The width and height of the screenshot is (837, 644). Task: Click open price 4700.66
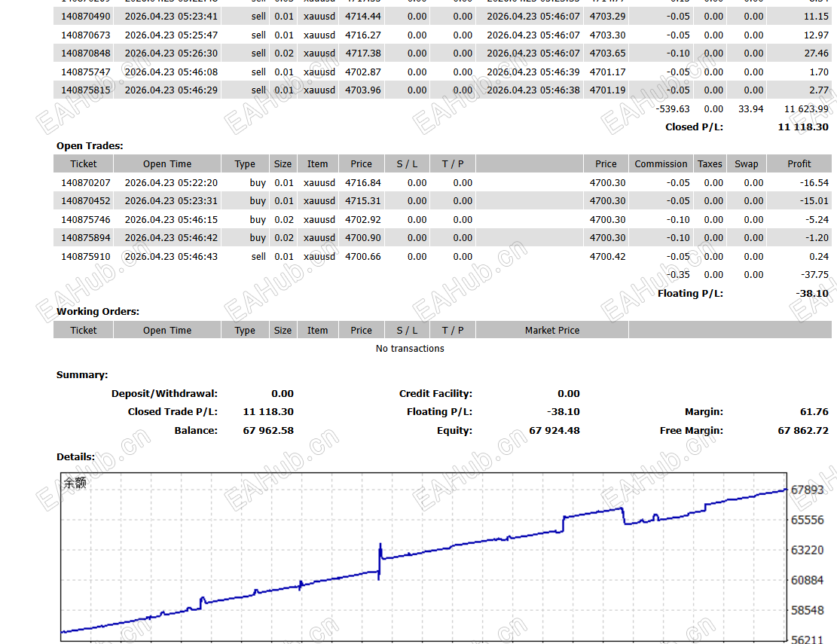[363, 257]
